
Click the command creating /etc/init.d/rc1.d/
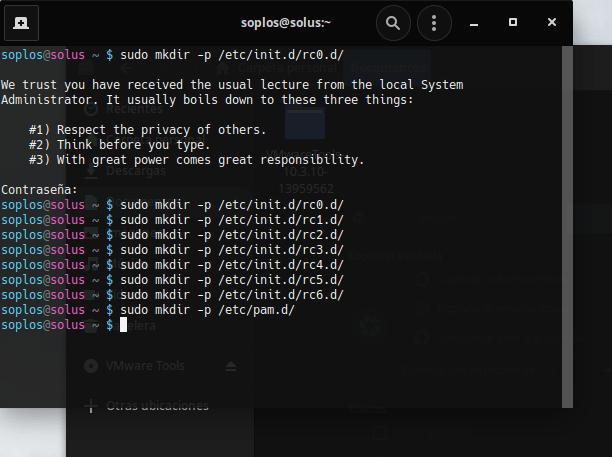[x=232, y=220]
